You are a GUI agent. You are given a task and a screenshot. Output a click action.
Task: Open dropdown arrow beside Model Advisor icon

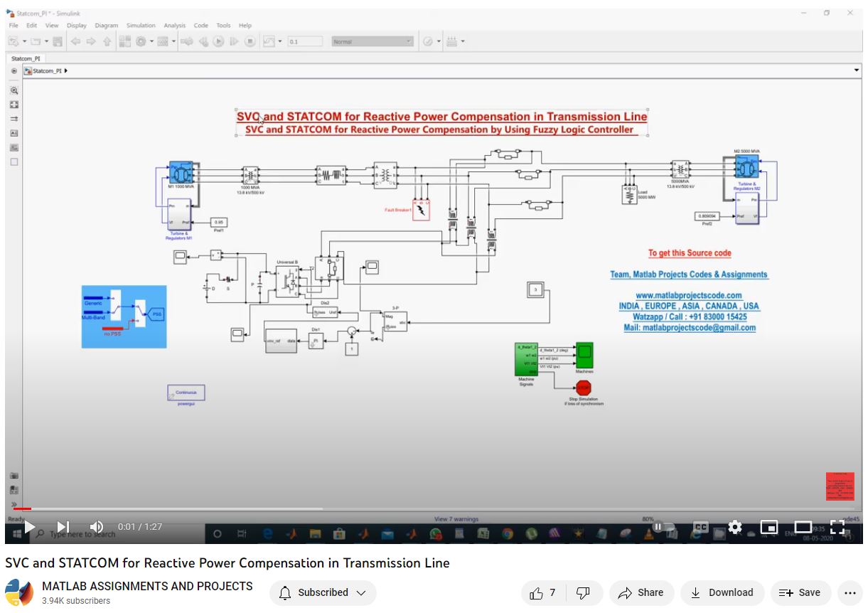(439, 42)
